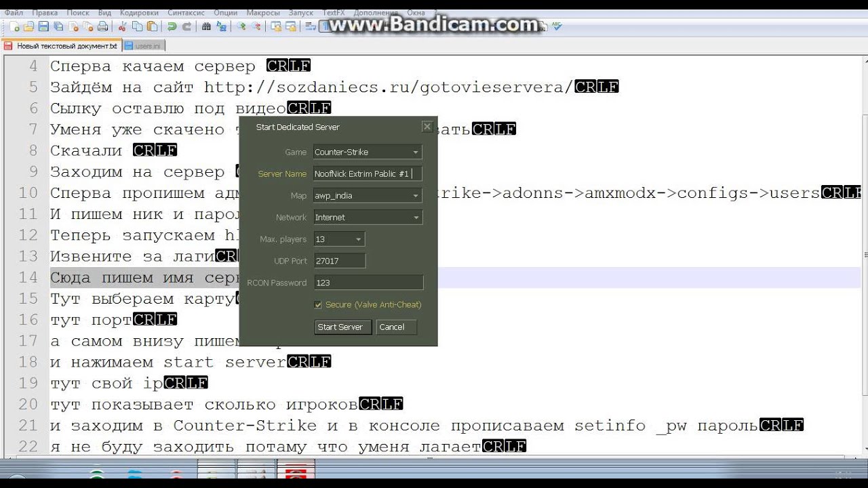Click the Cancel button in the dialog

point(396,327)
